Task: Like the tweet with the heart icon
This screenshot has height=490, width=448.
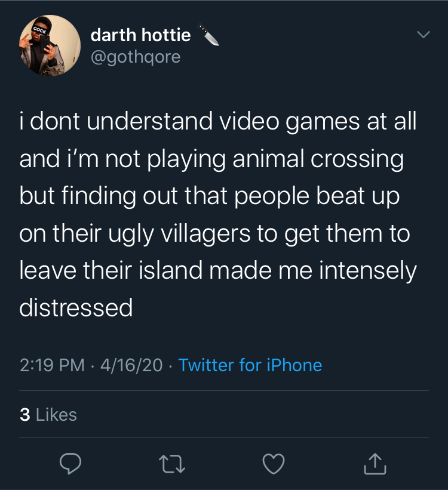Action: coord(275,464)
